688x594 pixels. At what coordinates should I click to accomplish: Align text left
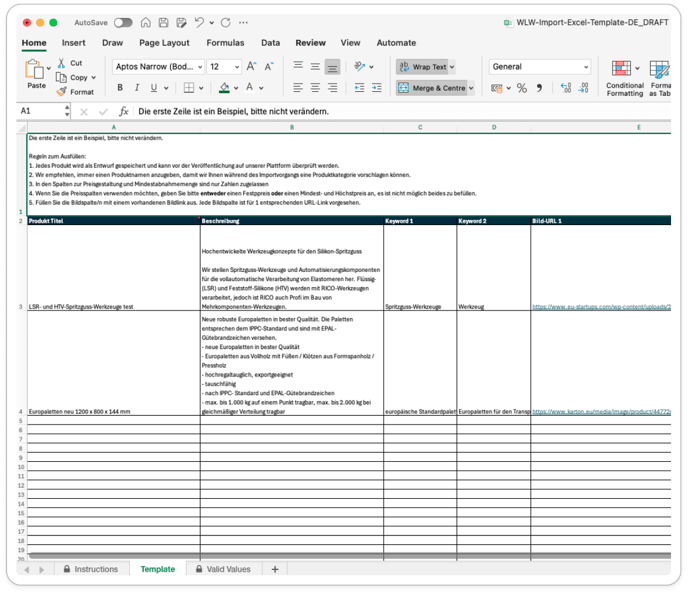(298, 88)
